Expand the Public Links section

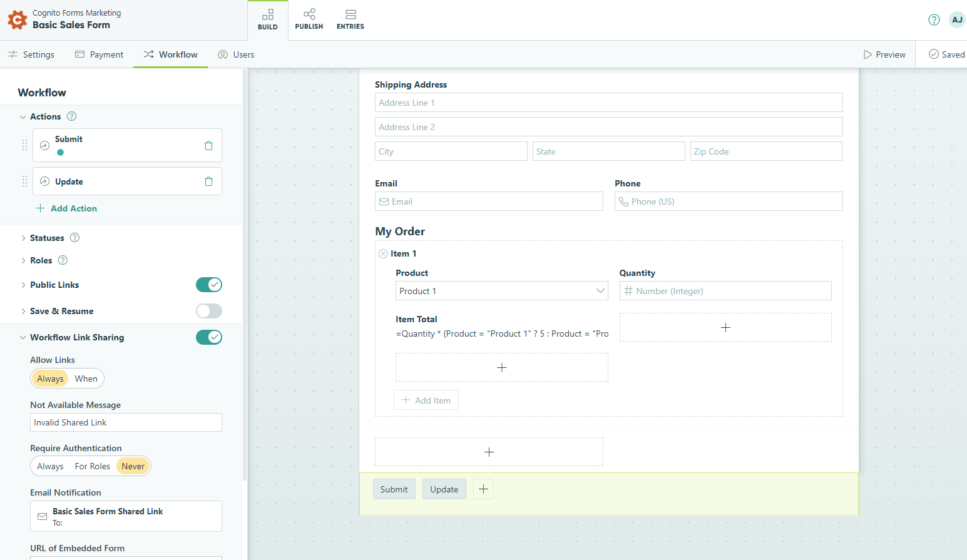[x=23, y=285]
